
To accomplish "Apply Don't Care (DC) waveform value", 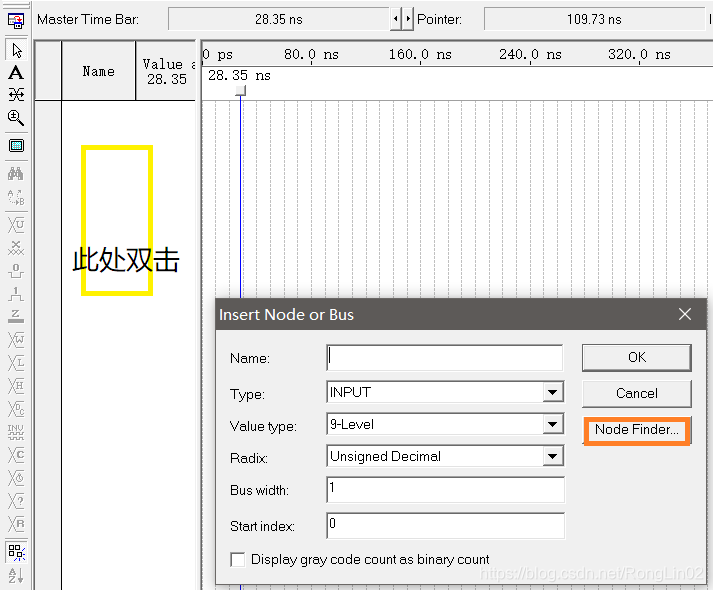I will 16,409.
